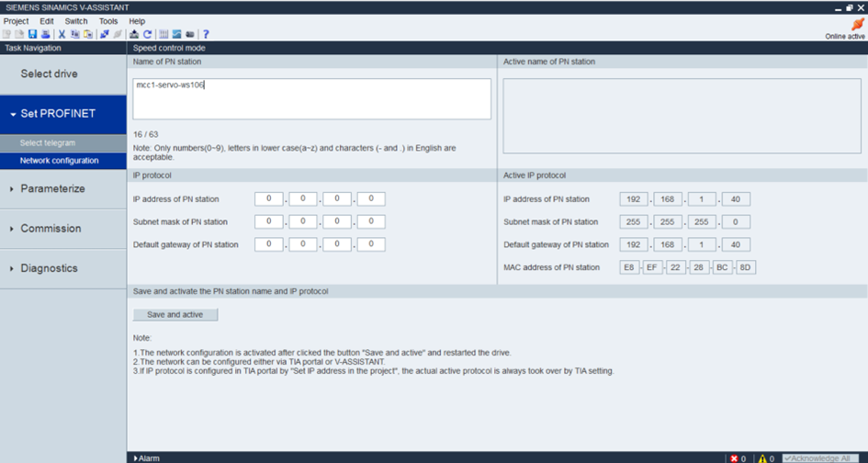Click the Go online connection icon
Screen dimensions: 868x463
(105, 34)
